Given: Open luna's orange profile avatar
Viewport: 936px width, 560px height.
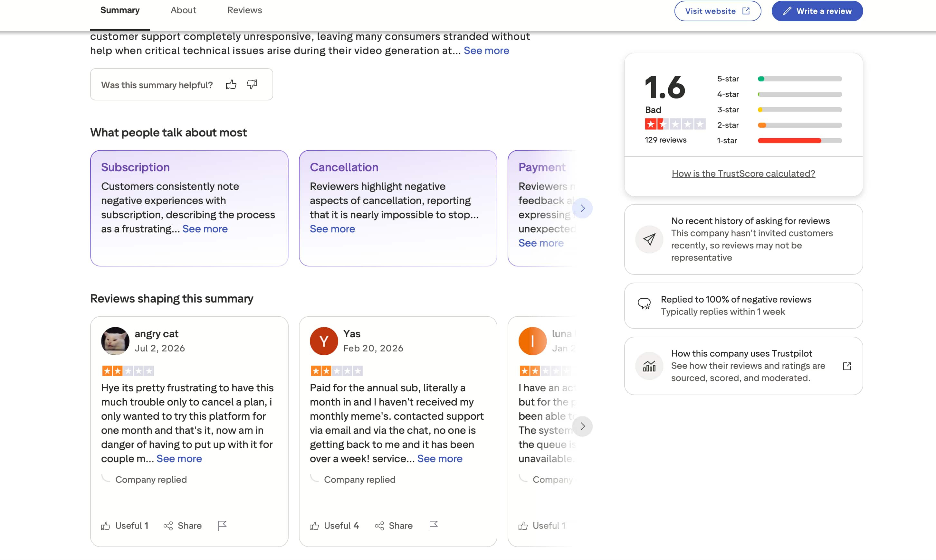Looking at the screenshot, I should (532, 341).
